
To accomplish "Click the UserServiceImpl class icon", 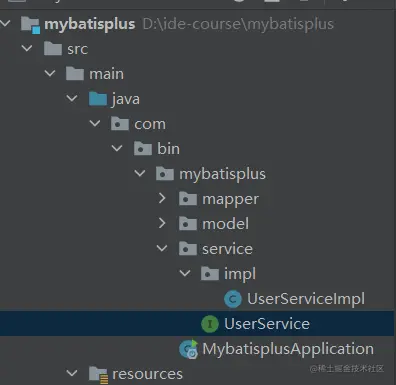I will coord(233,299).
